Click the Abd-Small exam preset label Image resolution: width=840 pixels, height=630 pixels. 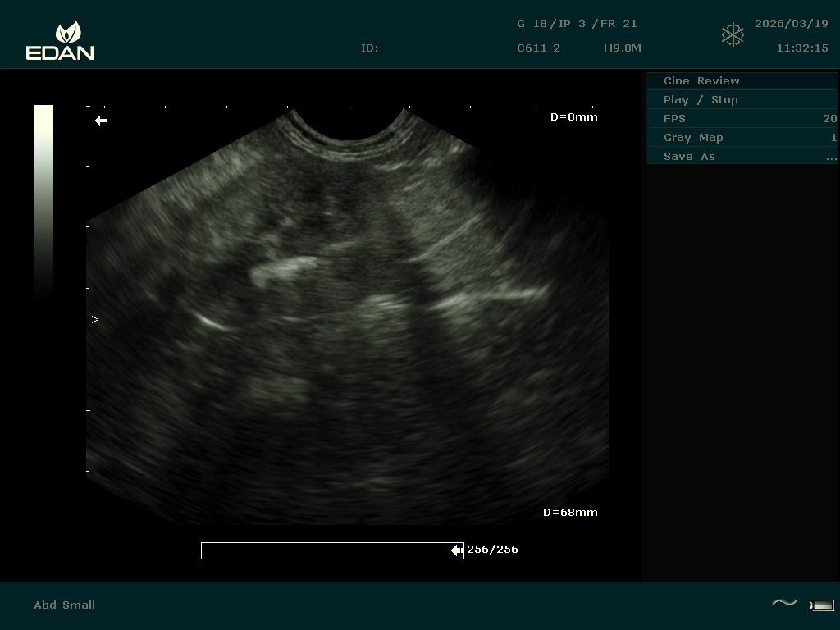(64, 605)
